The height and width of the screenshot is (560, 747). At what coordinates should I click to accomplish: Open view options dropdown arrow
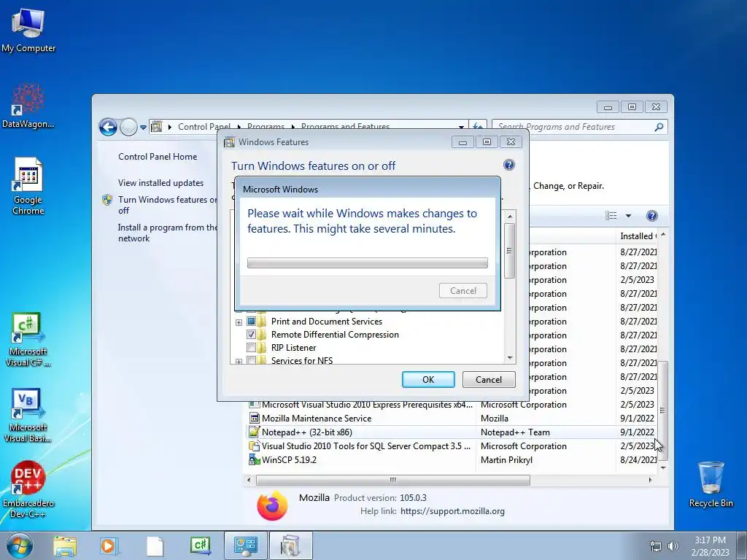pyautogui.click(x=628, y=216)
